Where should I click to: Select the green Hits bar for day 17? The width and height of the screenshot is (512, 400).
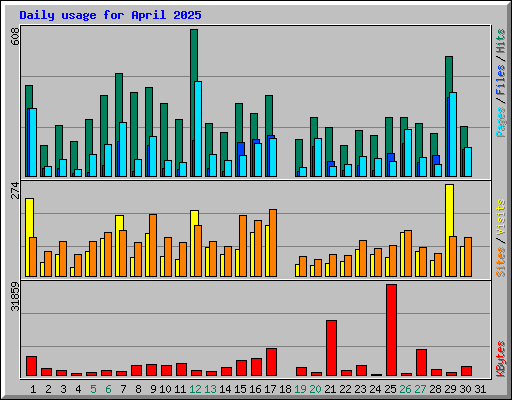coord(269,115)
